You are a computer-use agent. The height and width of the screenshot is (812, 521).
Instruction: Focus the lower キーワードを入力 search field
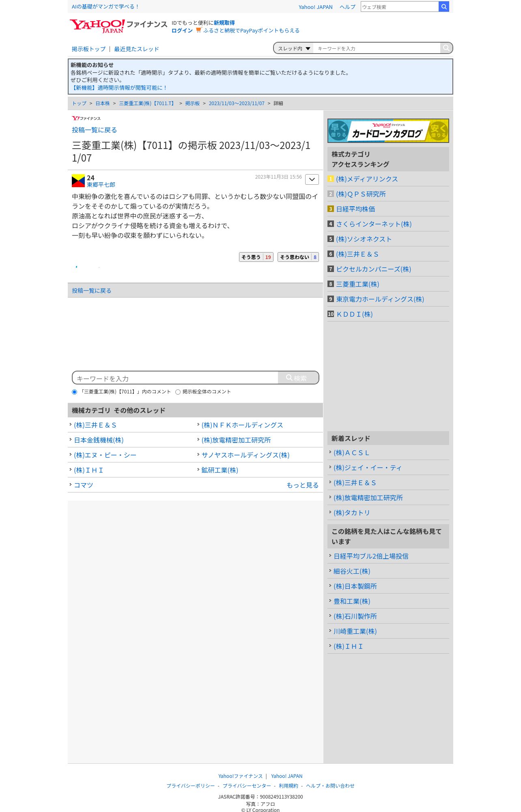point(175,378)
